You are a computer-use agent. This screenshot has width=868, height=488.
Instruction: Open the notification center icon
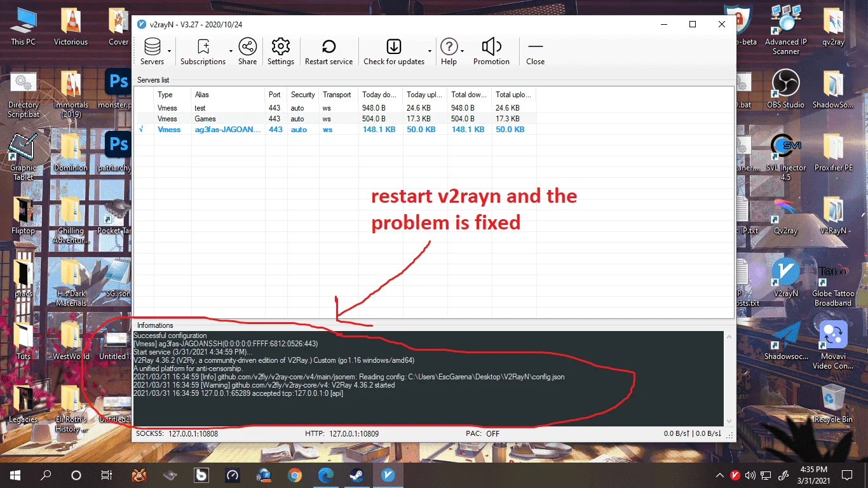846,475
